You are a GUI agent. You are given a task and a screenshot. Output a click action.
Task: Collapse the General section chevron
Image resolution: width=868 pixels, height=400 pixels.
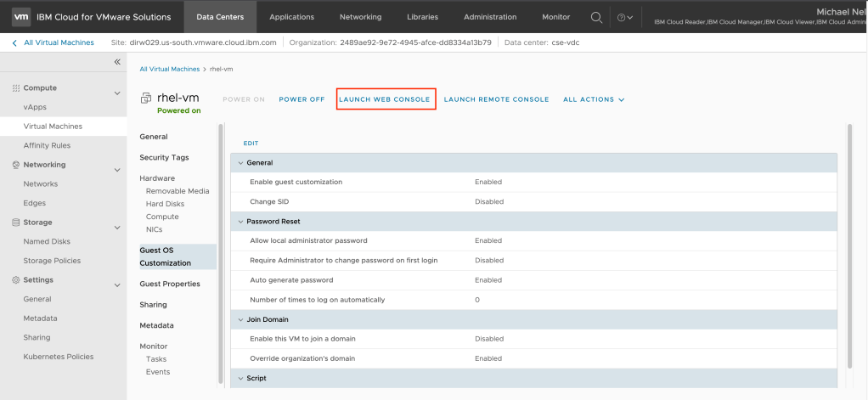(240, 162)
